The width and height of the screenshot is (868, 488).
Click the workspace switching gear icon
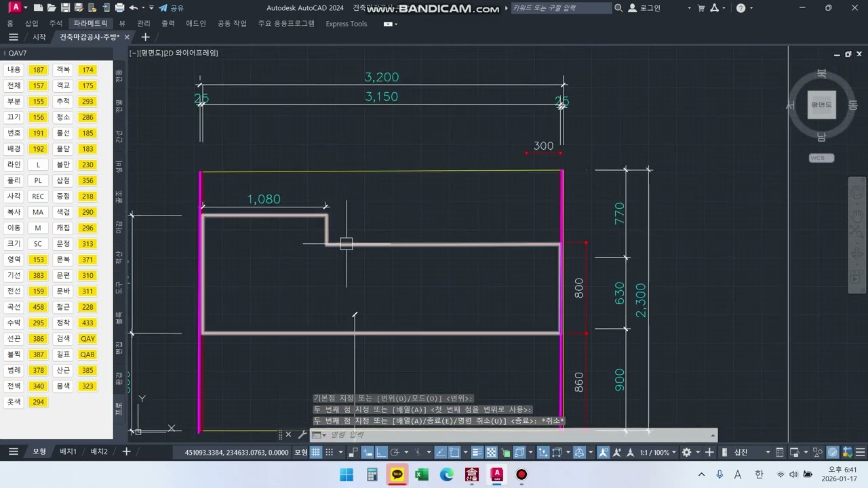[687, 452]
